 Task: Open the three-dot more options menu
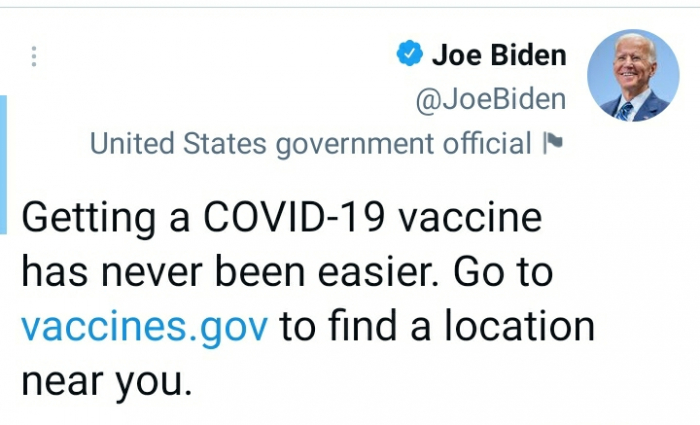(34, 57)
